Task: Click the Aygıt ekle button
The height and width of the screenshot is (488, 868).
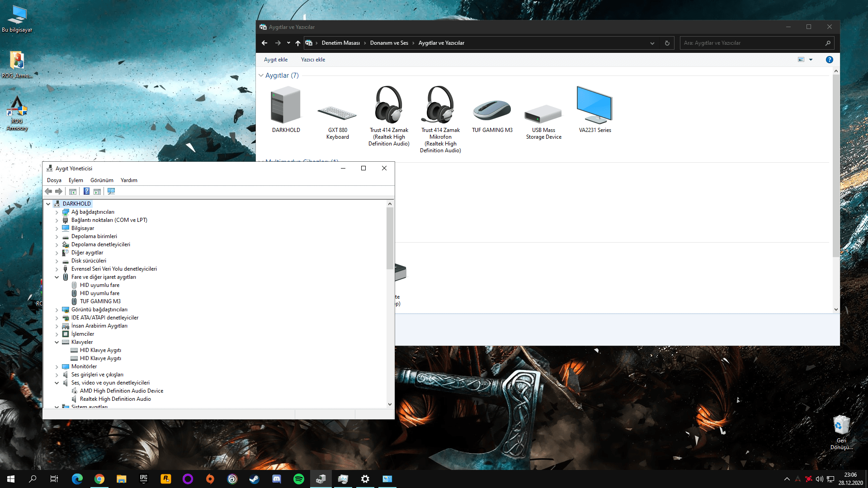Action: 275,60
